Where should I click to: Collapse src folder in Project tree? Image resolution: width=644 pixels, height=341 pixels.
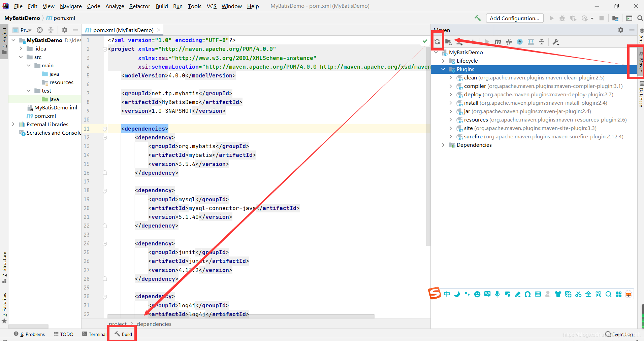(21, 57)
